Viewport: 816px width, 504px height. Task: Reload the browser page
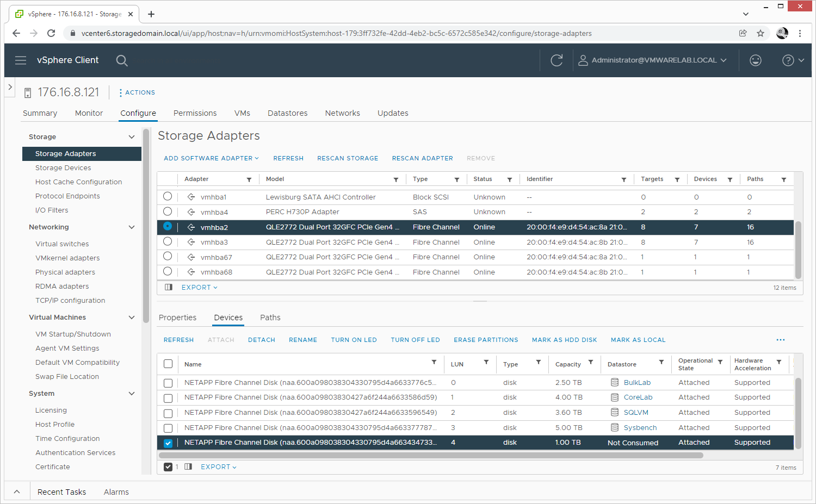click(x=51, y=33)
